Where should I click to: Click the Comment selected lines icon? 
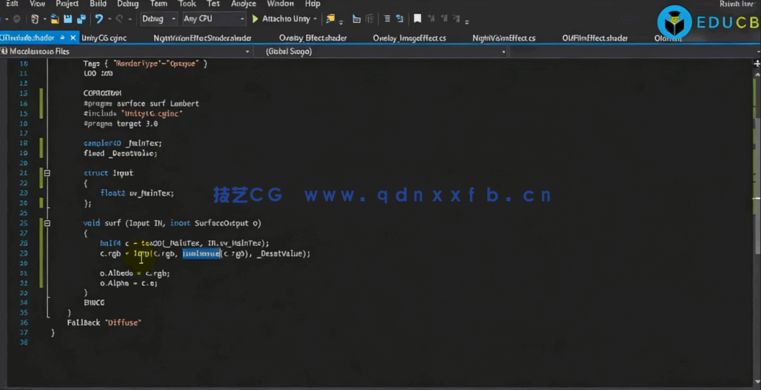387,19
